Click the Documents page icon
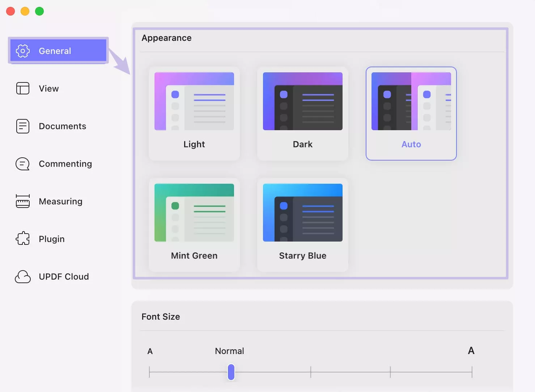Image resolution: width=535 pixels, height=392 pixels. click(23, 126)
